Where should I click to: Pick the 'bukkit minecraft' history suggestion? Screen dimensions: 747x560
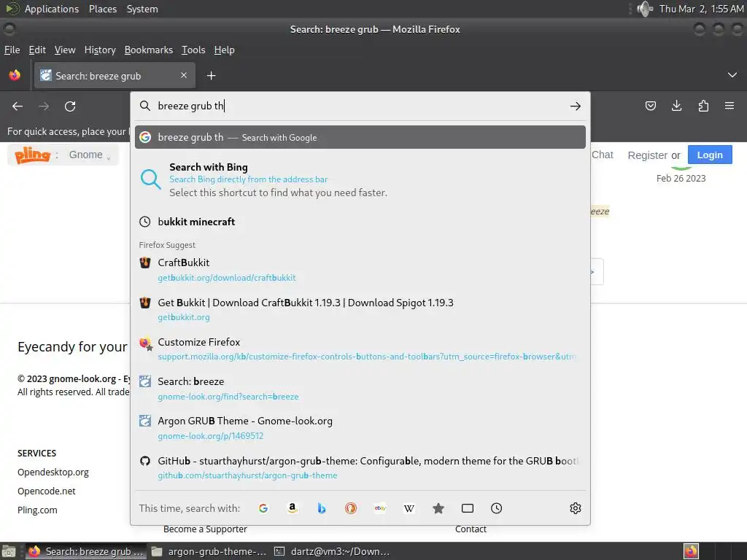360,222
